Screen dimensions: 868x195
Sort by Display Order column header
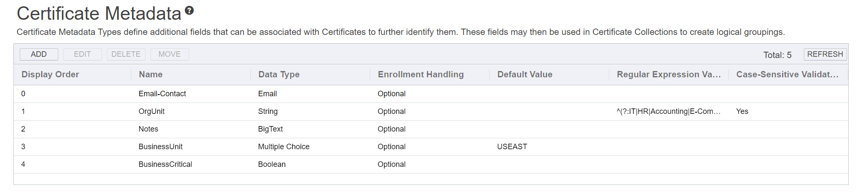[x=50, y=74]
